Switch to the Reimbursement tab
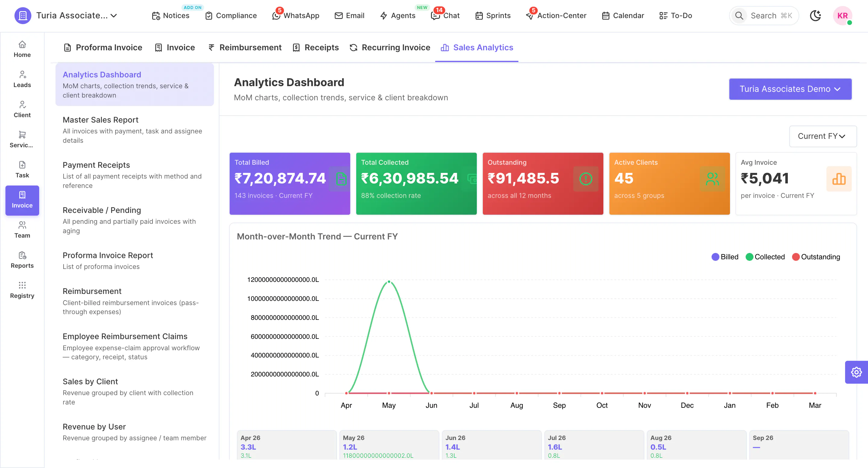This screenshot has width=868, height=468. coord(245,48)
